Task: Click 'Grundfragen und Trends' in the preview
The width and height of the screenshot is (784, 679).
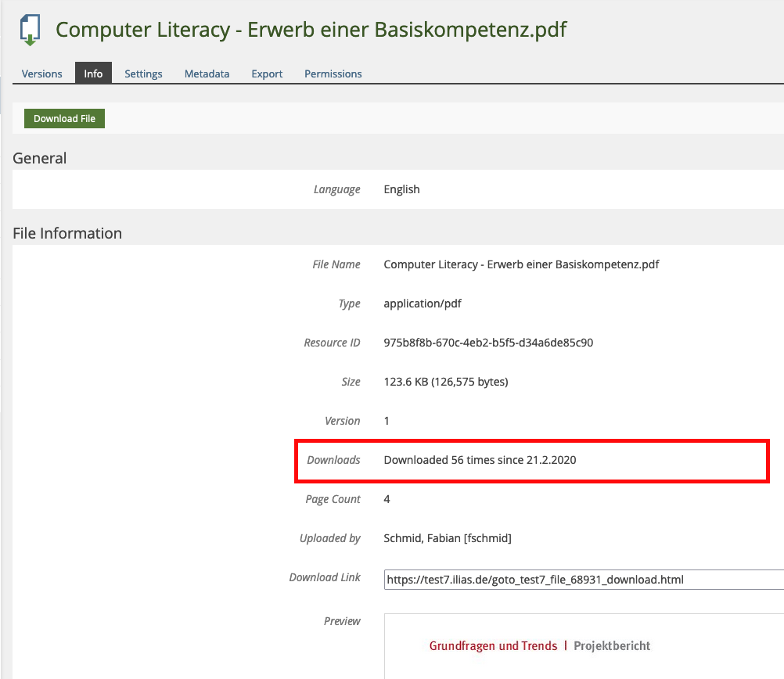Action: pos(493,646)
